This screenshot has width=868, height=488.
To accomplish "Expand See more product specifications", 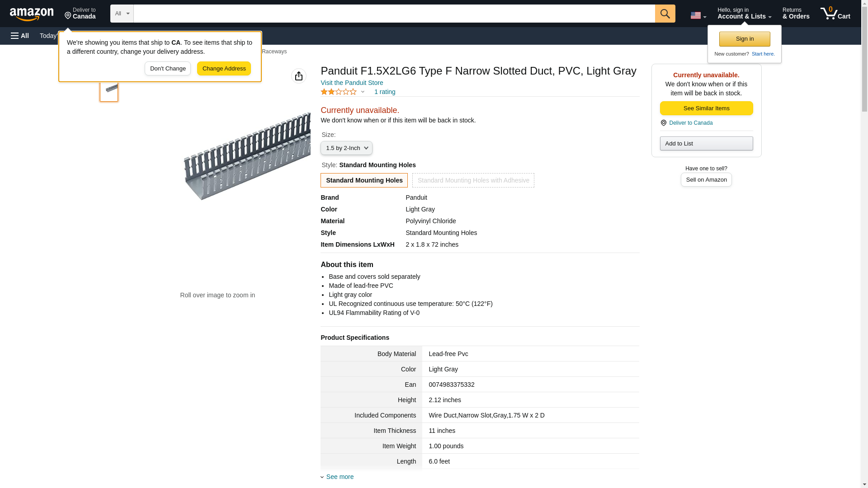I will (x=339, y=477).
